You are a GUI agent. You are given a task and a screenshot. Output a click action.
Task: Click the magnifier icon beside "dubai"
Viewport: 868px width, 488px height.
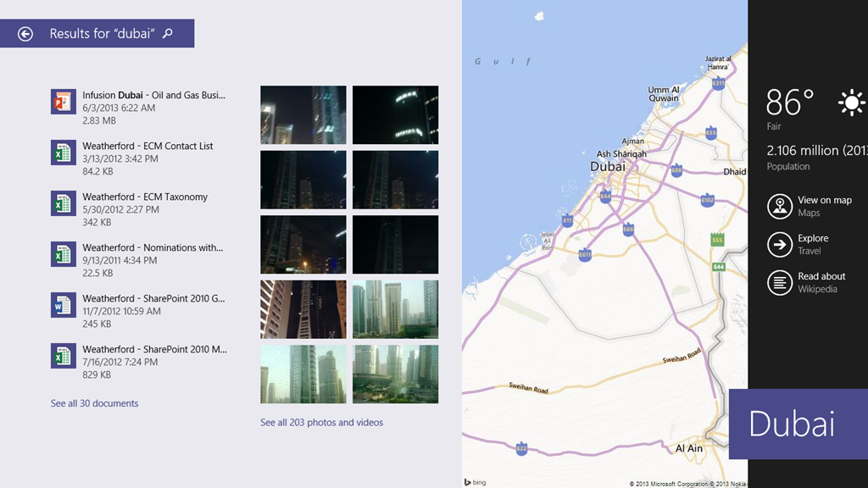click(168, 33)
